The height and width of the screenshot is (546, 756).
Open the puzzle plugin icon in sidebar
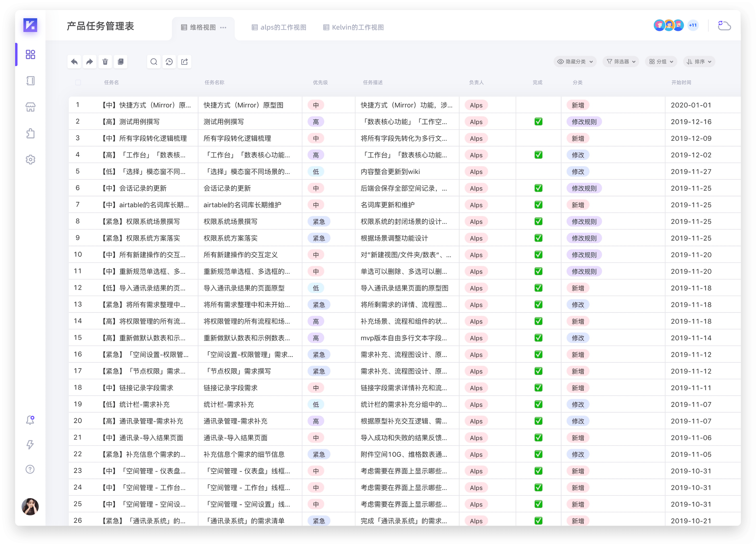coord(30,133)
